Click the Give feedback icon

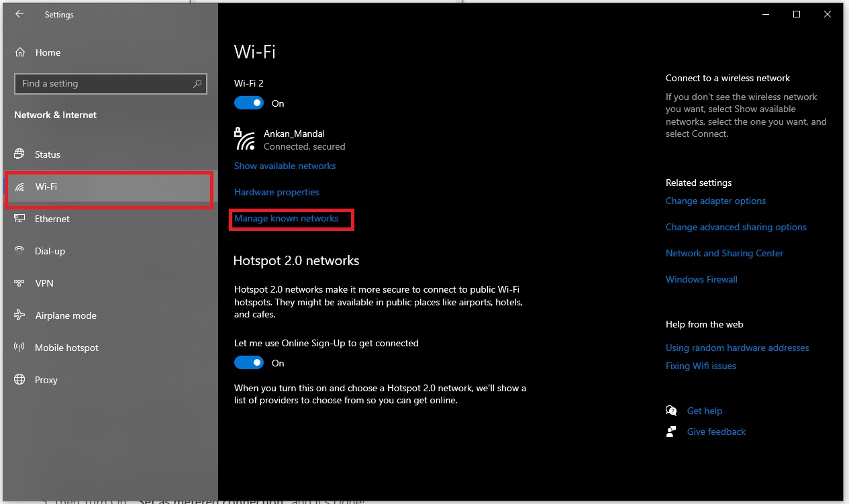[670, 432]
